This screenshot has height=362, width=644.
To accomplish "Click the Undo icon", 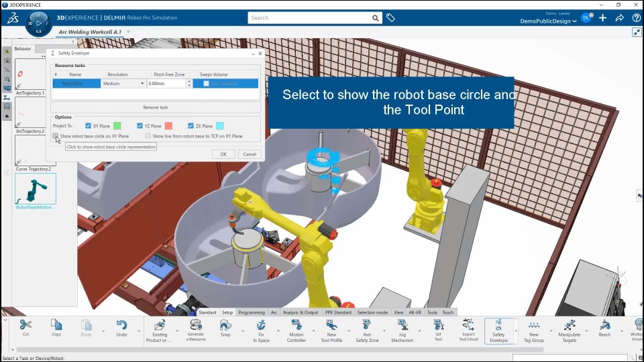I will tap(121, 328).
